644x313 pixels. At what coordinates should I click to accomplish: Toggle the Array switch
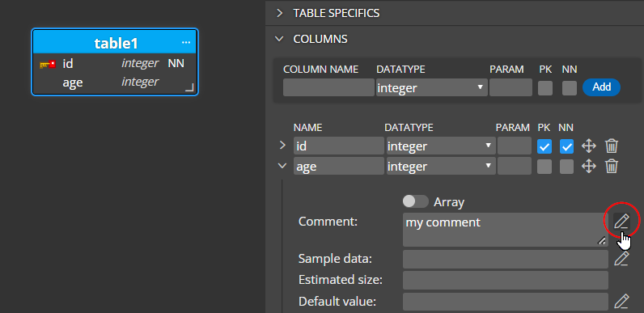pyautogui.click(x=415, y=201)
